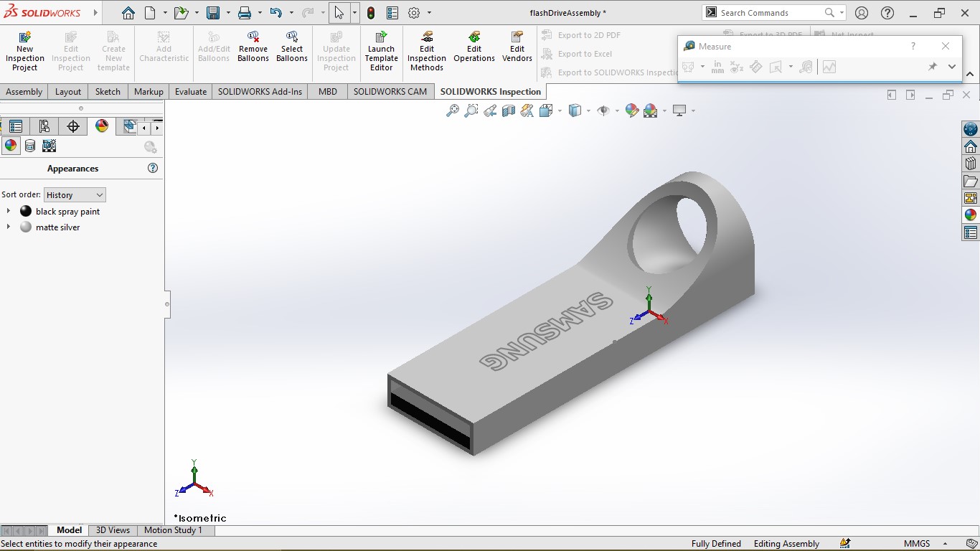The image size is (980, 551).
Task: Click the user login account icon
Action: click(x=862, y=13)
